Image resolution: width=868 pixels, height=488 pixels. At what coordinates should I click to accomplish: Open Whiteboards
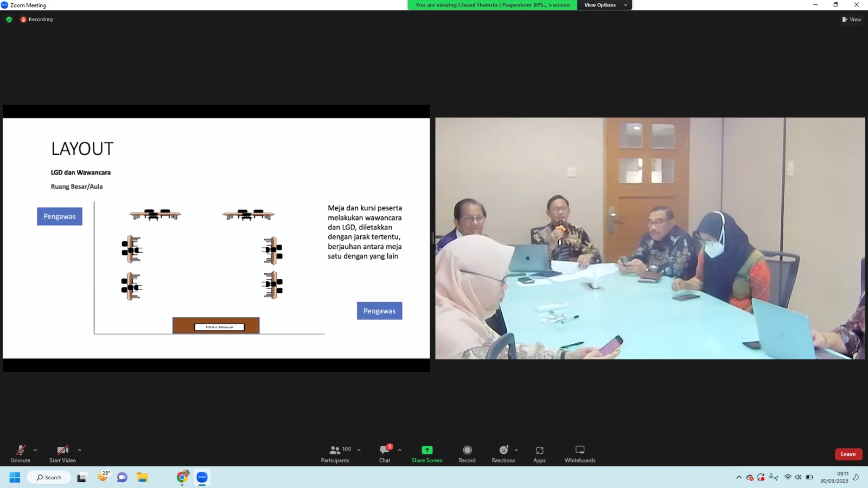pos(580,453)
